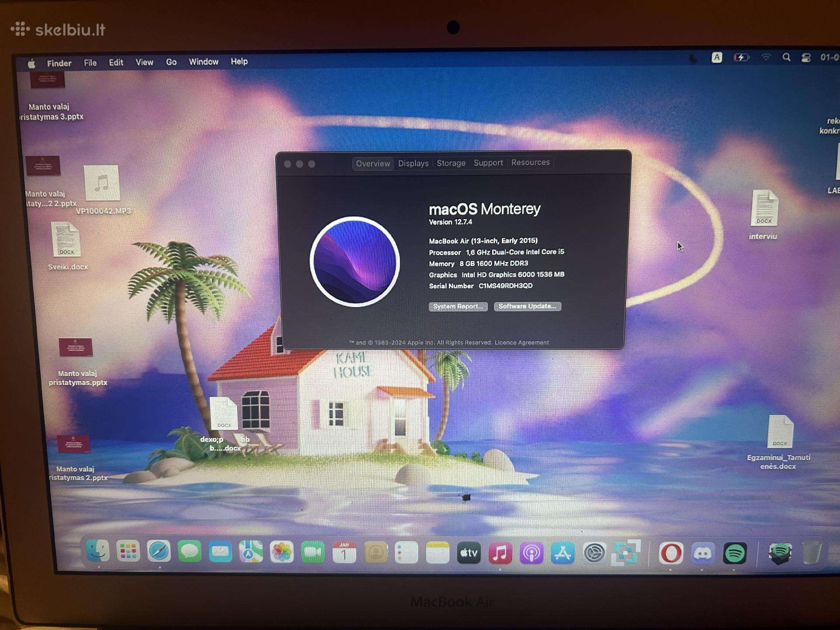Open Launchpad in the Dock
This screenshot has height=630, width=840.
pos(128,551)
